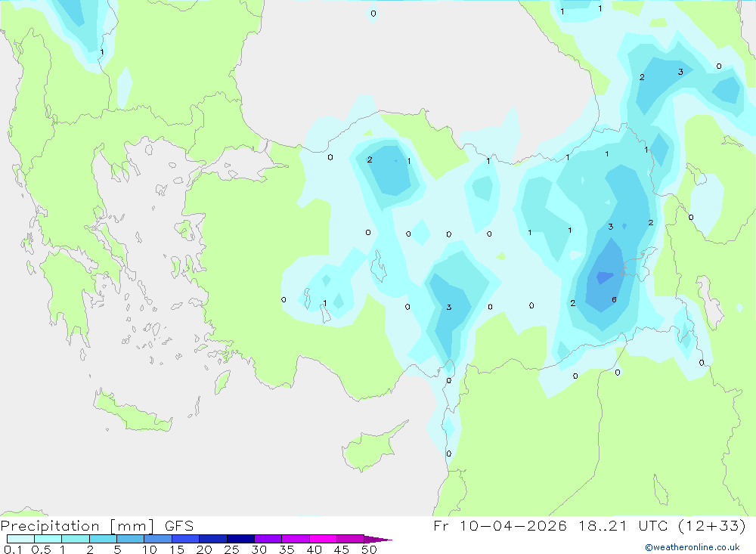Click the legend label '40'
756x554 pixels.
[314, 549]
